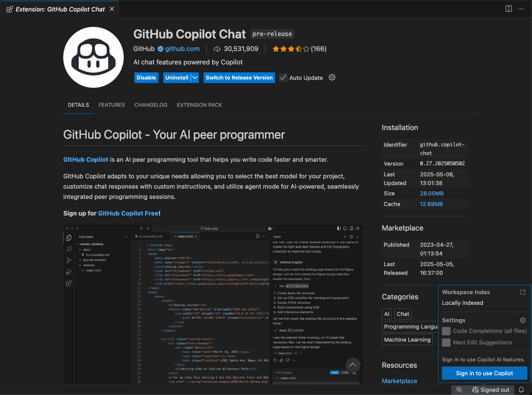Enable the Code Completions (all files) toggle
This screenshot has width=532, height=395.
click(x=446, y=331)
